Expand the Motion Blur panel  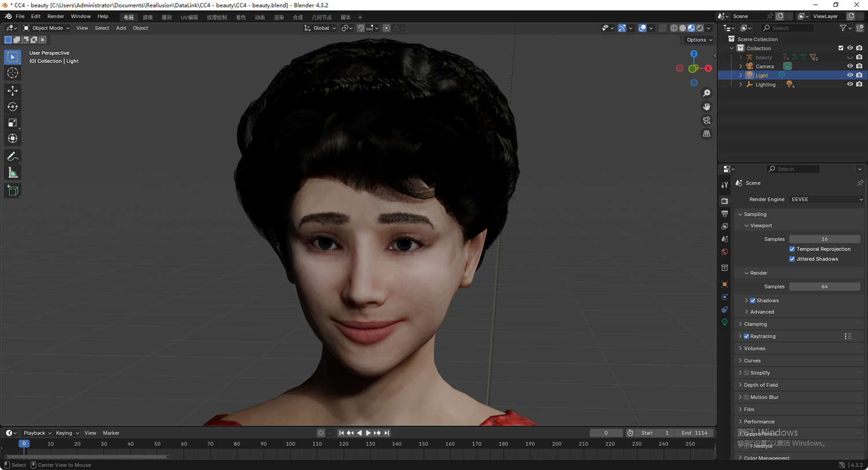(740, 397)
